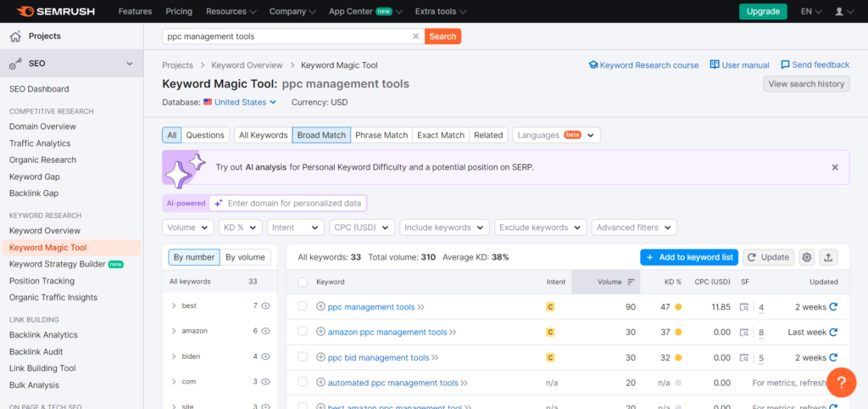Click the green Upgrade button

click(x=763, y=11)
